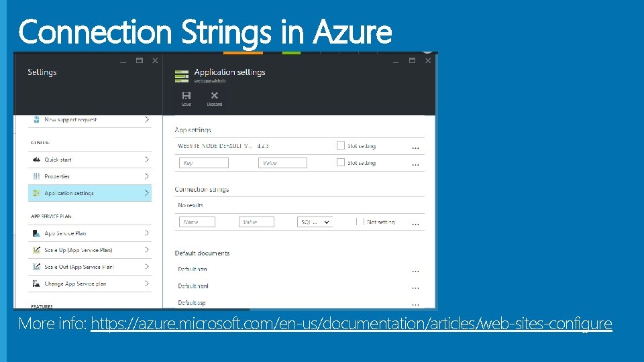Viewport: 644px width, 362px height.
Task: Click the app setting Value input field
Action: click(x=282, y=163)
